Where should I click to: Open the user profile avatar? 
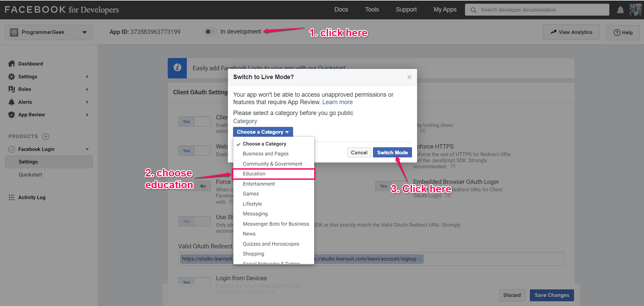point(636,10)
